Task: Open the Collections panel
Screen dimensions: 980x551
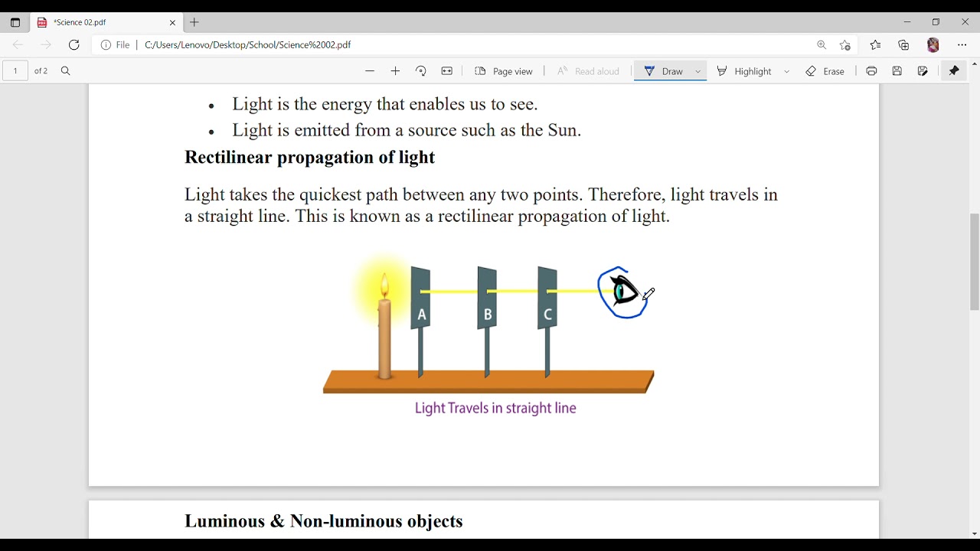Action: tap(904, 45)
